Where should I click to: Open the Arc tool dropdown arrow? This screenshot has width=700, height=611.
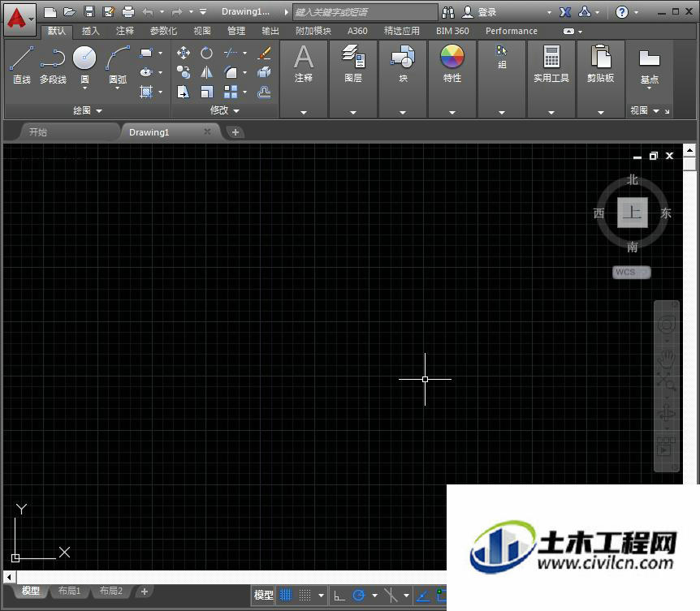(118, 88)
